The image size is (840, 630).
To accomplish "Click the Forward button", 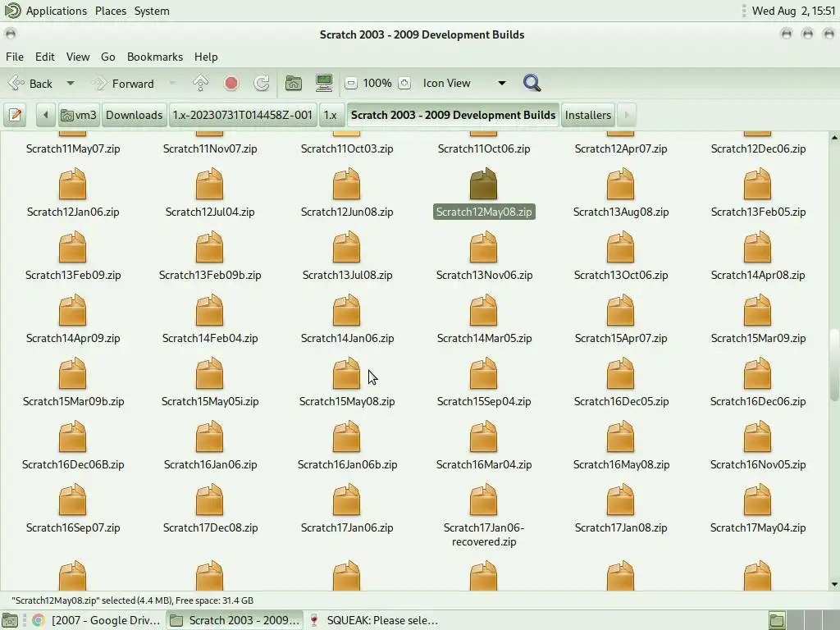I will (125, 83).
